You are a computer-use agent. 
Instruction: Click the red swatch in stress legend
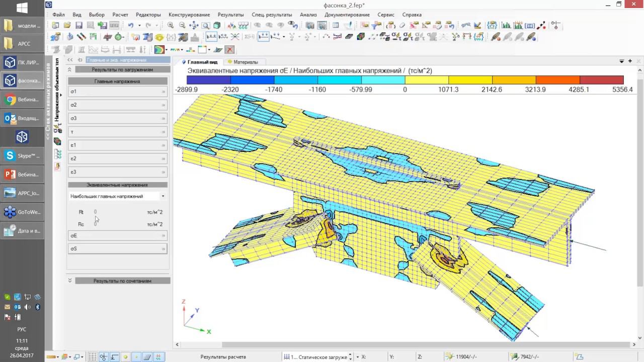601,80
